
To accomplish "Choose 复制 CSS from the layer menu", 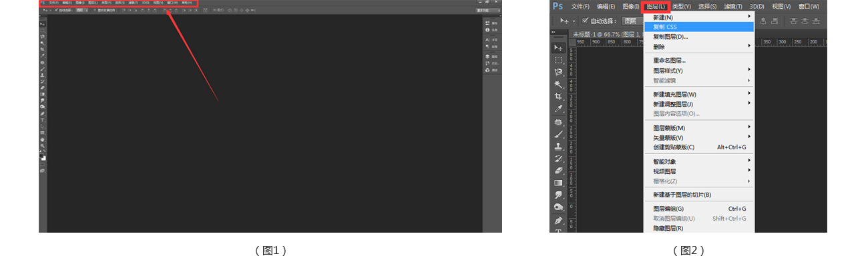I will [x=699, y=27].
